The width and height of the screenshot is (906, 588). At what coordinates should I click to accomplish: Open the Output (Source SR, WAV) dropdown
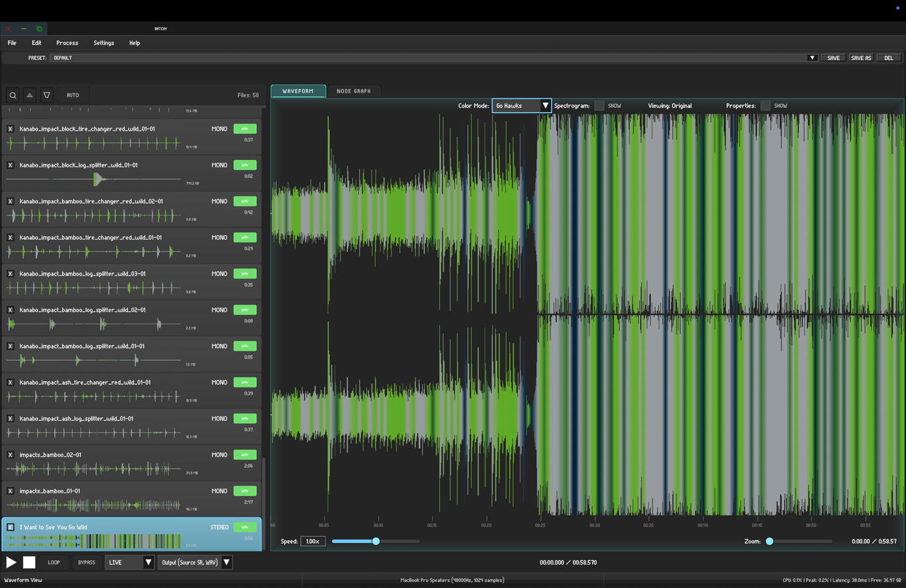point(195,563)
